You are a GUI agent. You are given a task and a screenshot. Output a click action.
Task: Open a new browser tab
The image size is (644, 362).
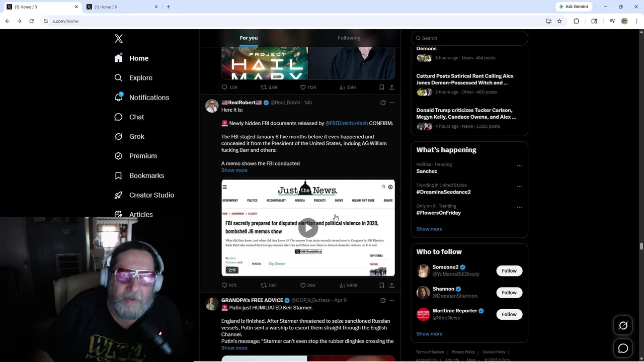pos(168,7)
